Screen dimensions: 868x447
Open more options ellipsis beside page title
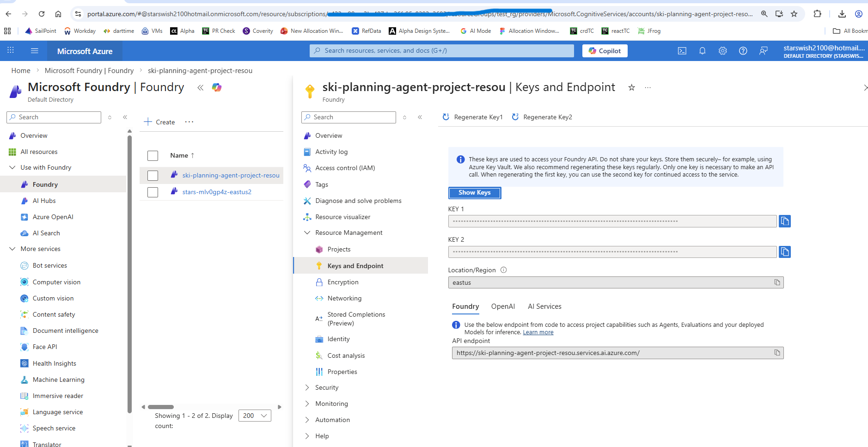tap(648, 87)
